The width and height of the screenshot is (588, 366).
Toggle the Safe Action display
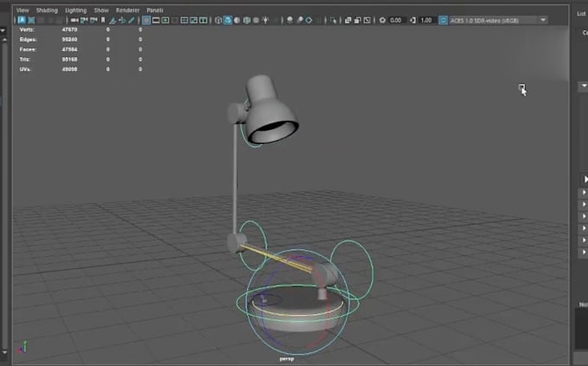(x=194, y=20)
